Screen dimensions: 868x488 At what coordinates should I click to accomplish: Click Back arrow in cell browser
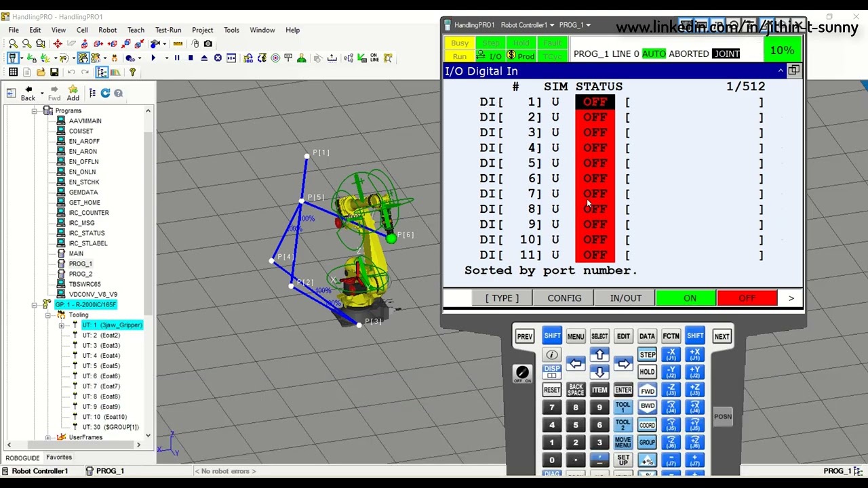tap(28, 93)
